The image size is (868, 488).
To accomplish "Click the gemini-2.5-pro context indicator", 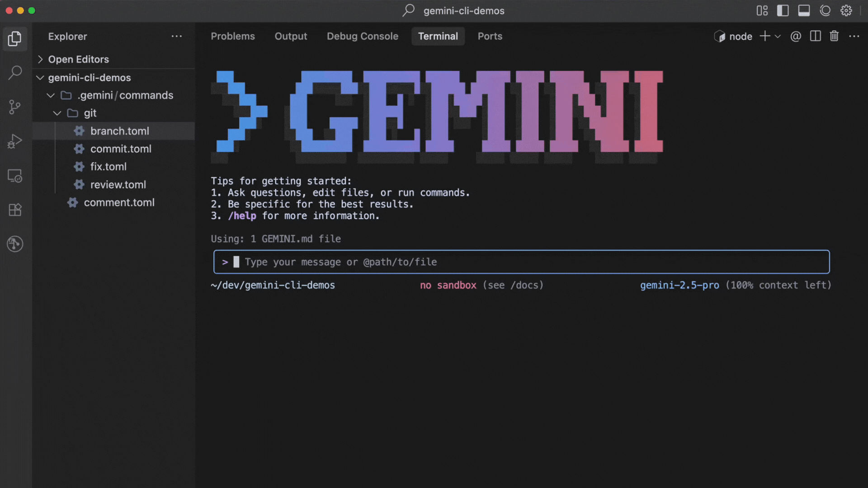I will [x=680, y=285].
